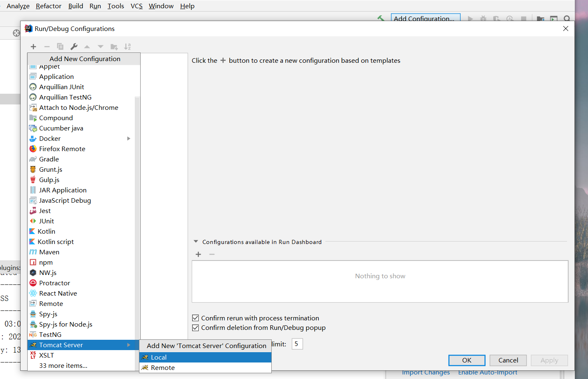The image size is (588, 379).
Task: Choose Arquillian TestNG configuration type
Action: click(x=81, y=97)
